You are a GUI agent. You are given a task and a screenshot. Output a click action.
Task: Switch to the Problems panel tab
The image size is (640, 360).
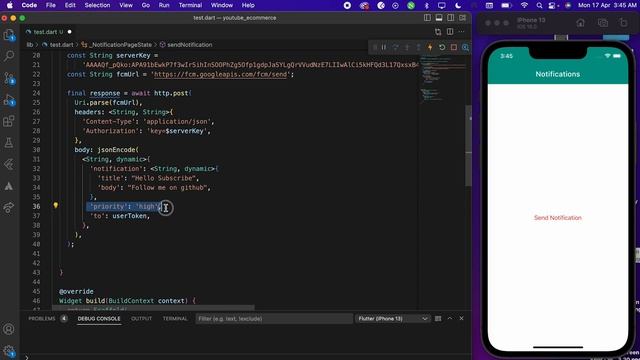42,318
